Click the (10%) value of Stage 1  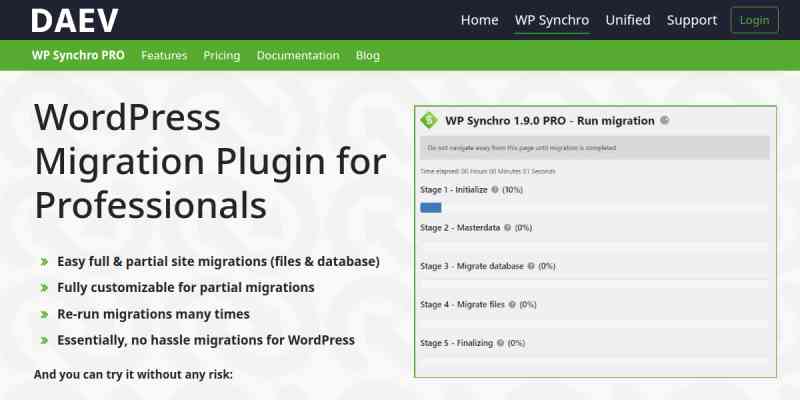tap(512, 189)
